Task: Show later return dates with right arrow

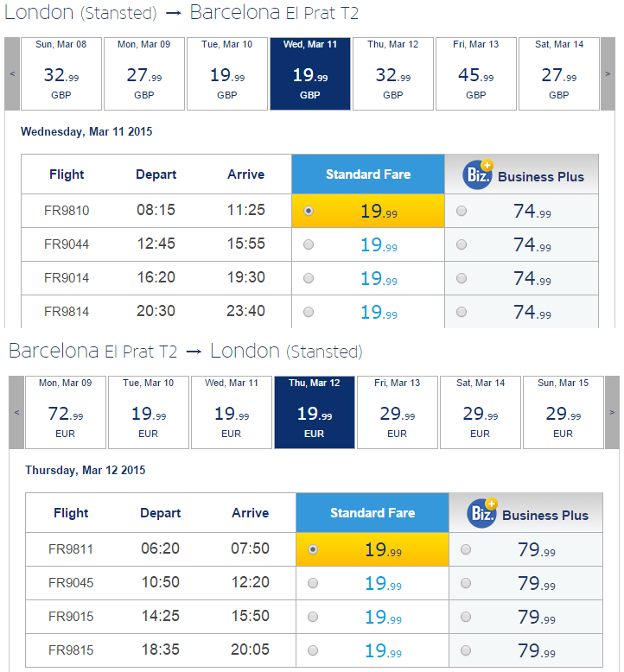Action: coord(612,412)
